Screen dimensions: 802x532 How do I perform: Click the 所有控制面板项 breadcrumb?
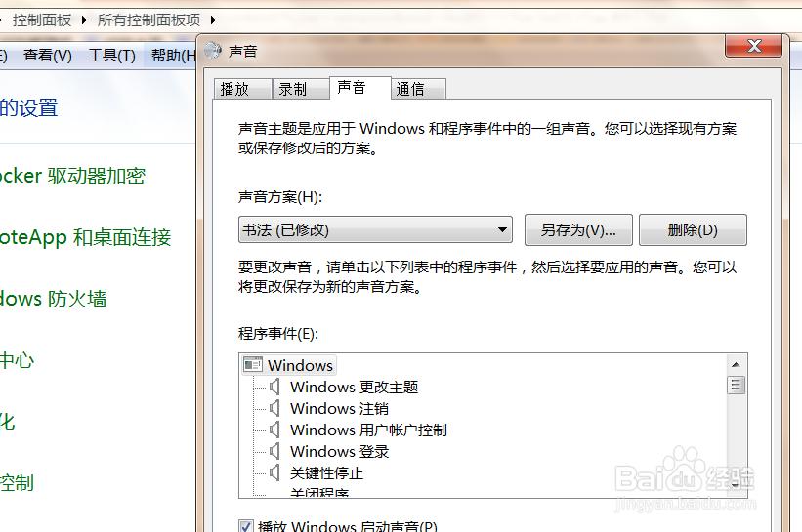148,20
